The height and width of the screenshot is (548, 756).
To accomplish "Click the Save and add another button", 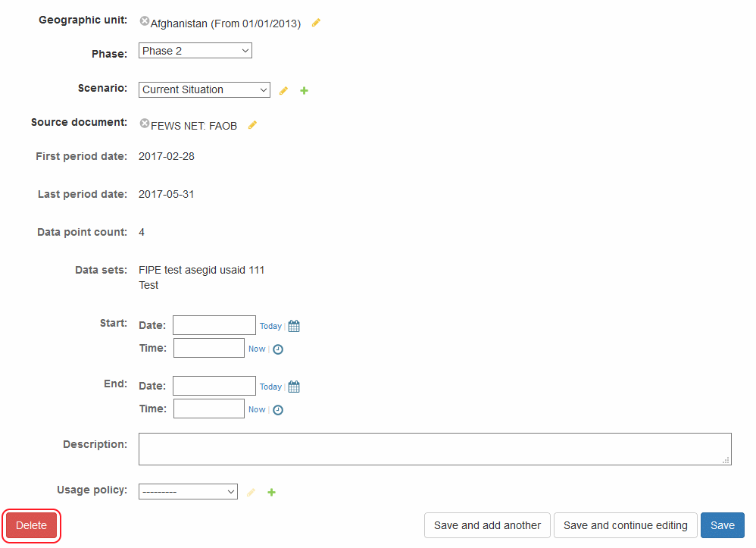I will click(487, 525).
